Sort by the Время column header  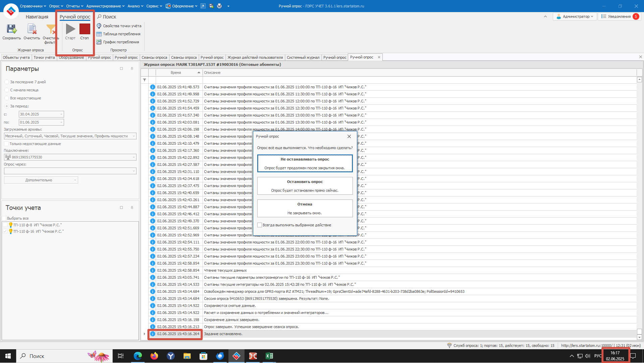coord(179,73)
